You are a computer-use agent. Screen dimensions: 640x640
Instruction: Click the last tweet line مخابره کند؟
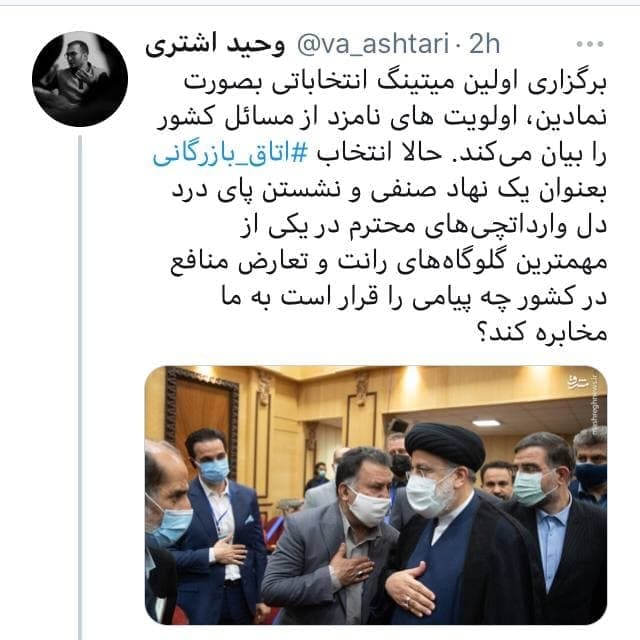542,332
